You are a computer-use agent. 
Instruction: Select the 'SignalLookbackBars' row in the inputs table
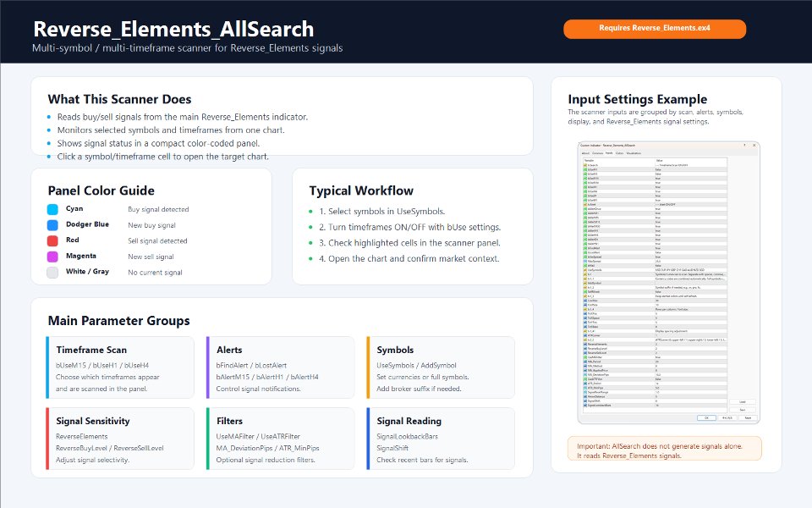655,406
